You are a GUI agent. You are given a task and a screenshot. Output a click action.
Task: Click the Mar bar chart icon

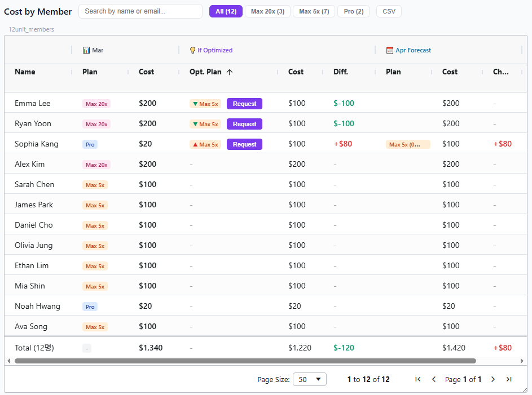tap(86, 50)
